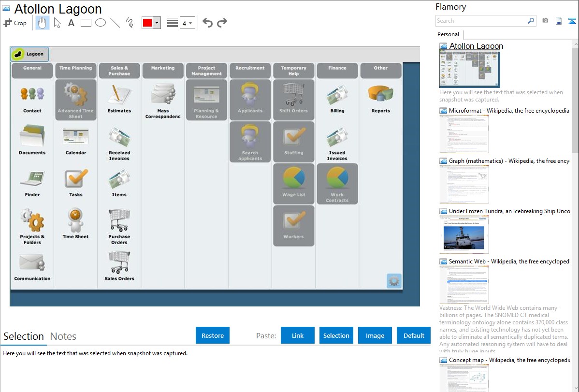
Task: Select the straight line tool
Action: pos(115,23)
